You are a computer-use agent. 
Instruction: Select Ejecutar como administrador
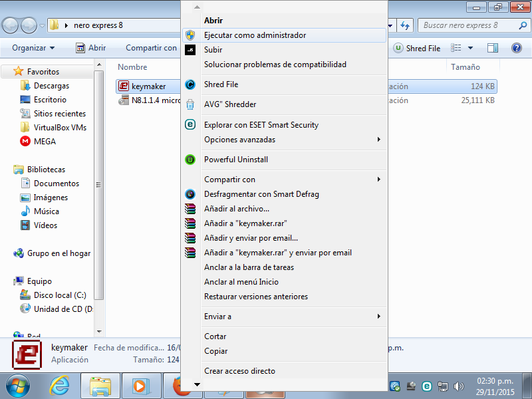click(x=284, y=35)
